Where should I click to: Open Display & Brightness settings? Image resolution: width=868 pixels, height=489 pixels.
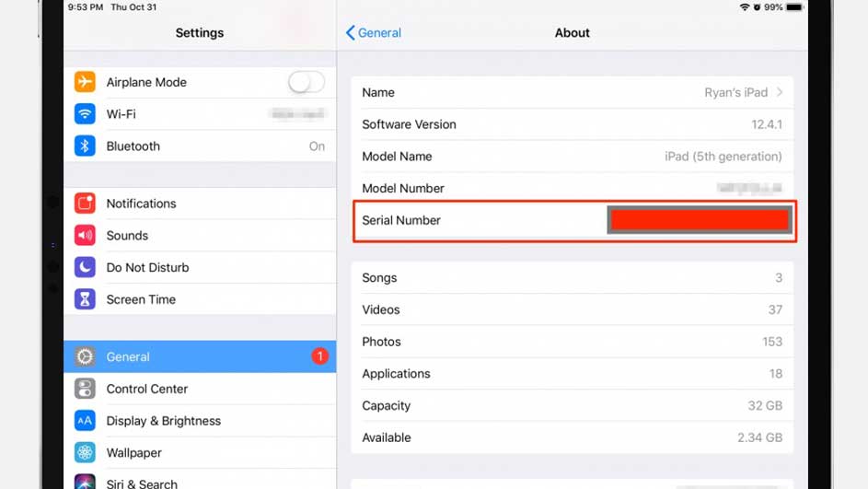[164, 421]
